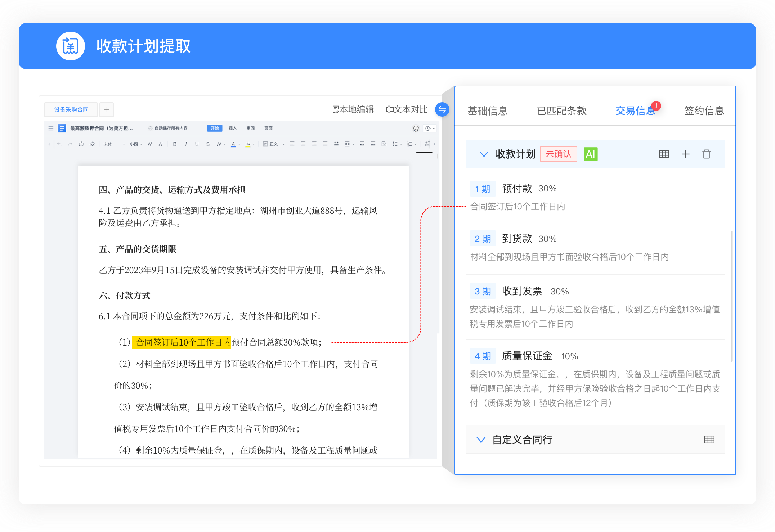This screenshot has width=775, height=532.
Task: Add a new document tab with plus
Action: point(107,109)
